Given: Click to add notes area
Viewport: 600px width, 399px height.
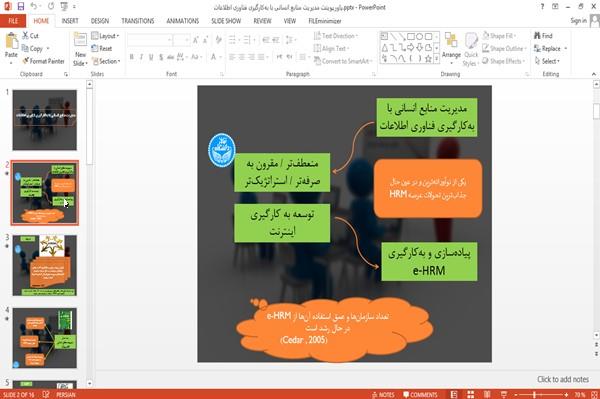Looking at the screenshot, I should (x=562, y=379).
